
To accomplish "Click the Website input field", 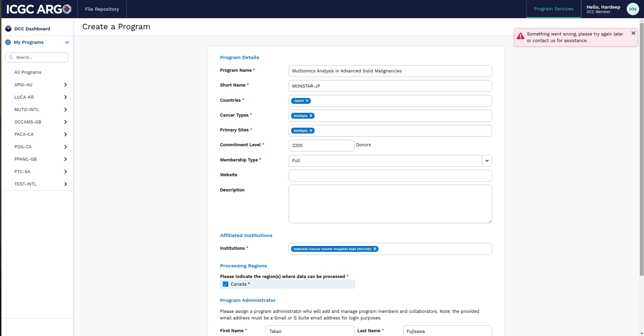I will [390, 175].
